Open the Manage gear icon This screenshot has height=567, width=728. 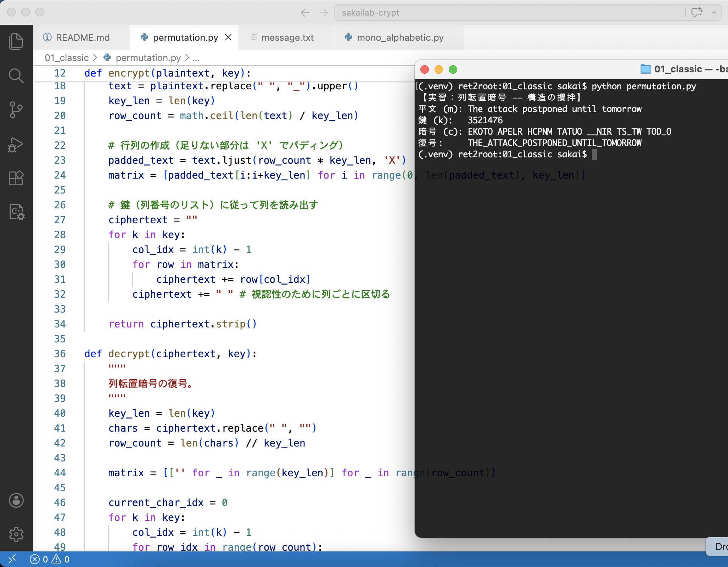point(16,534)
